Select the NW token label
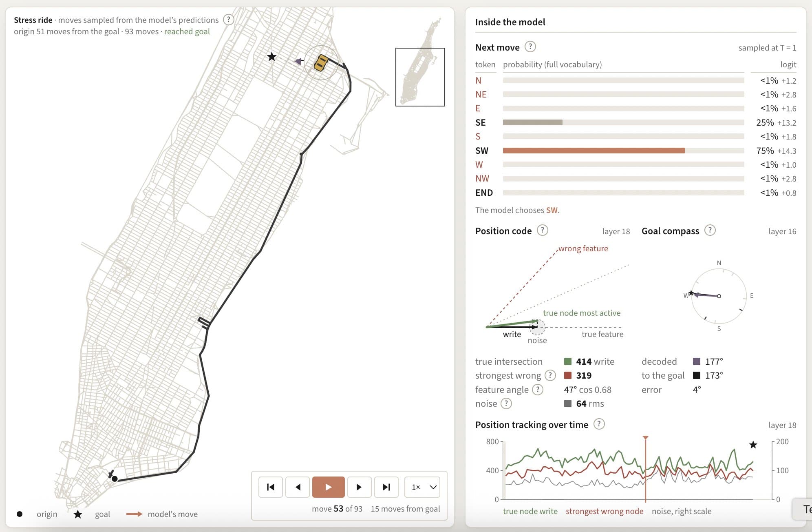The width and height of the screenshot is (812, 532). (482, 178)
